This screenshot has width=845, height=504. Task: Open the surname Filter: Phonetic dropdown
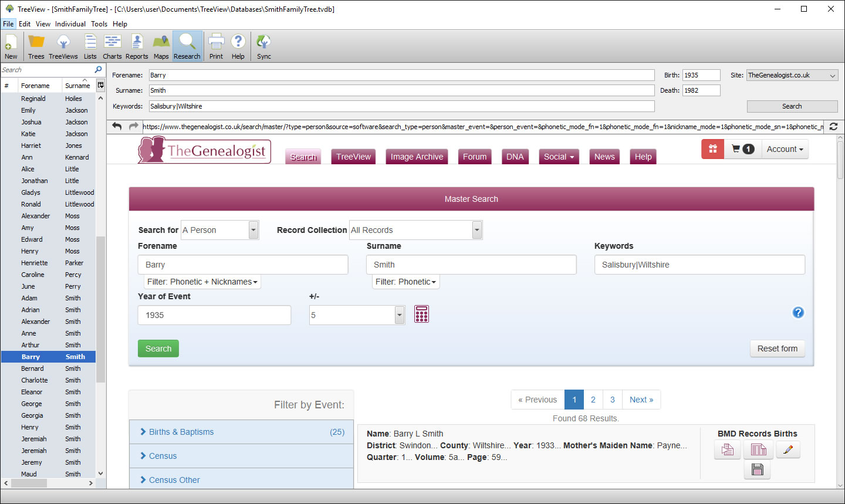point(406,282)
